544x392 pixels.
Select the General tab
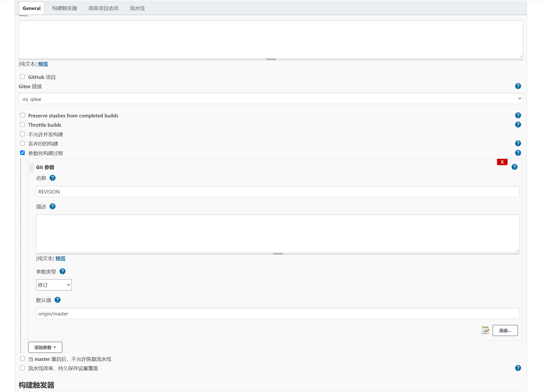[x=31, y=8]
